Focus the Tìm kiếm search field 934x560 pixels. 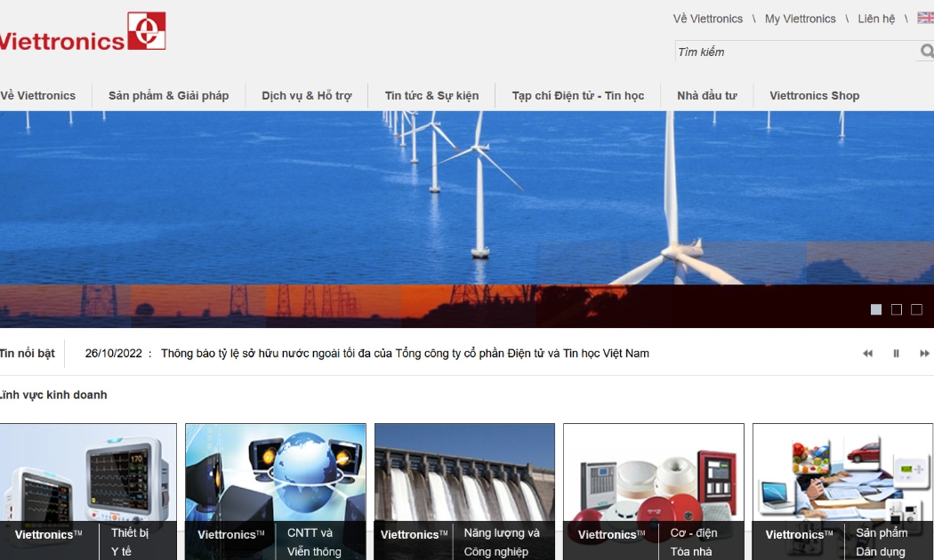point(796,52)
